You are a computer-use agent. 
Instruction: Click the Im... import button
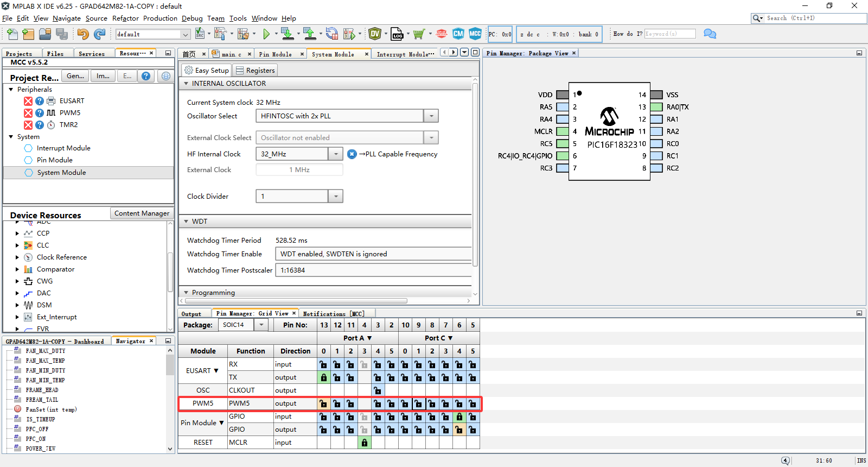[103, 76]
